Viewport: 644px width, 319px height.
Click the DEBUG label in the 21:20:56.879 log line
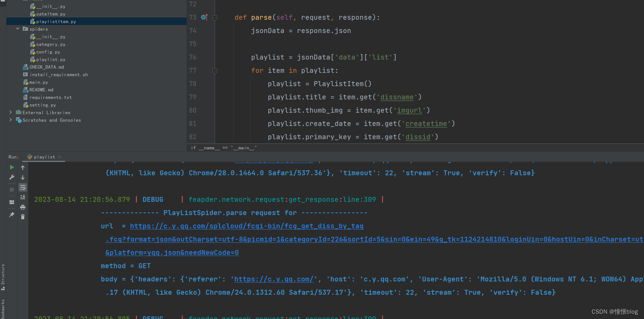pyautogui.click(x=153, y=200)
